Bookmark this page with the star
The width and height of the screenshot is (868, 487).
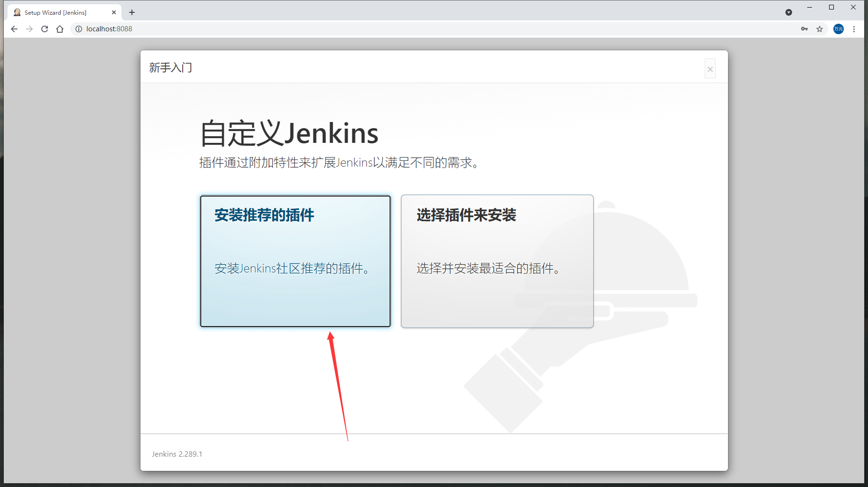coord(820,29)
